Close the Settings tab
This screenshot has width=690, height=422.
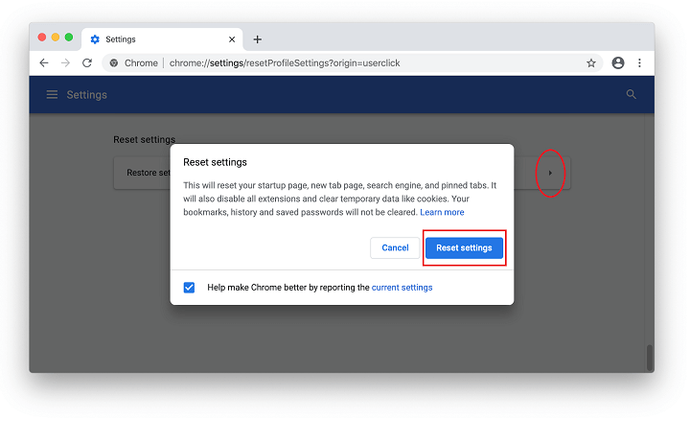pyautogui.click(x=232, y=40)
